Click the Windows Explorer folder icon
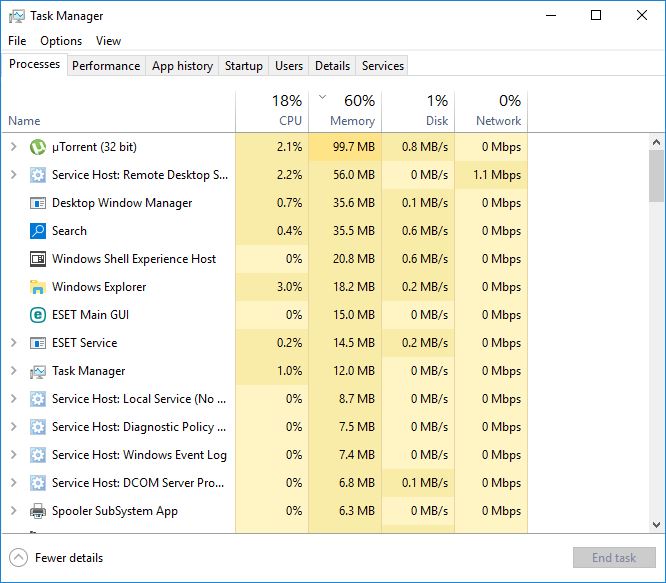 pyautogui.click(x=38, y=287)
